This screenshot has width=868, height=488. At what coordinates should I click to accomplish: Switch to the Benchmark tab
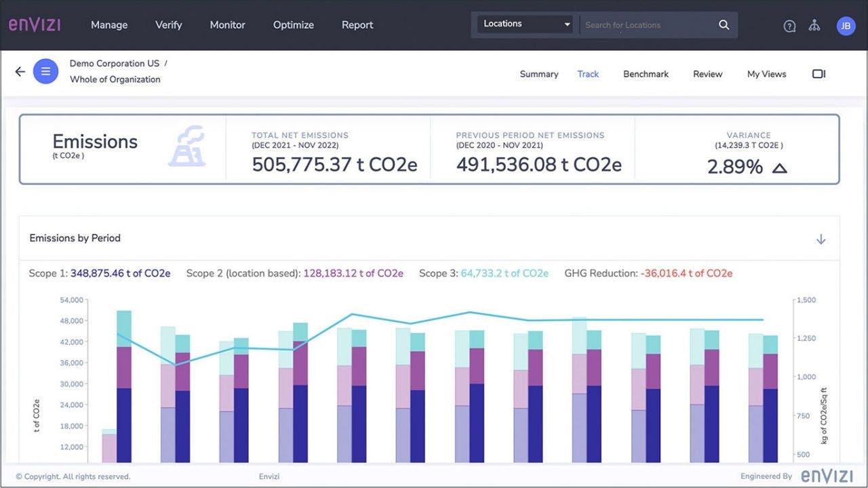click(x=645, y=73)
